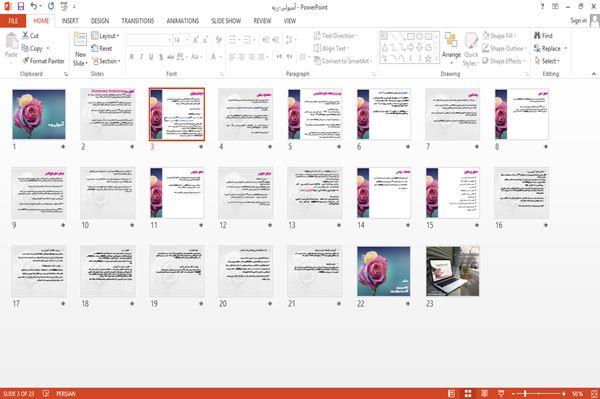Switch to the DESIGN tab
The width and height of the screenshot is (600, 399).
[100, 21]
